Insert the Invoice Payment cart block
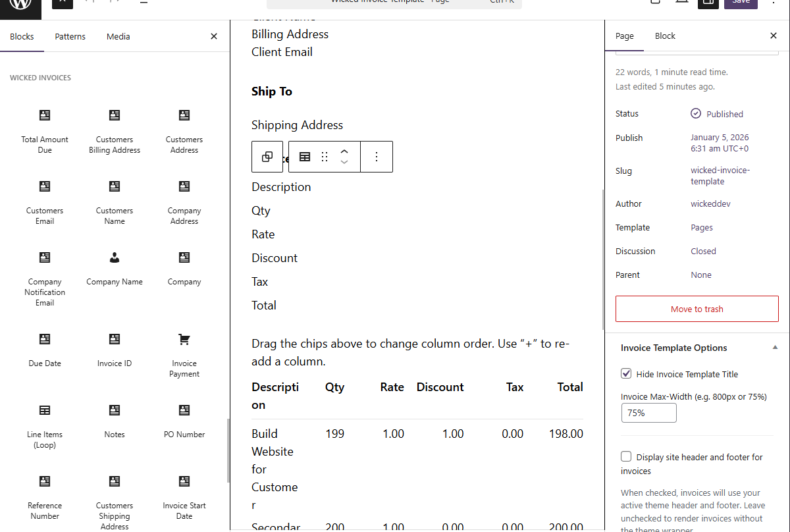790x532 pixels. point(184,356)
